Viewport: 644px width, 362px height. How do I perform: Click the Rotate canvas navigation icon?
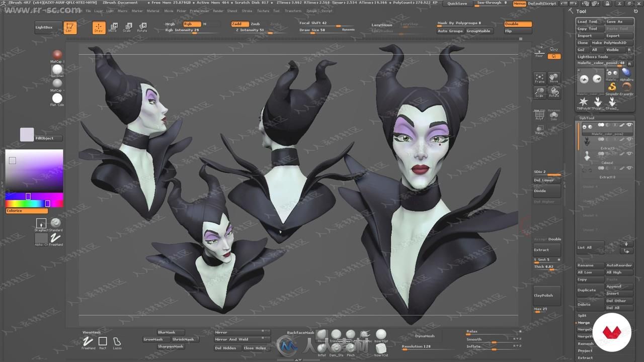(x=554, y=93)
